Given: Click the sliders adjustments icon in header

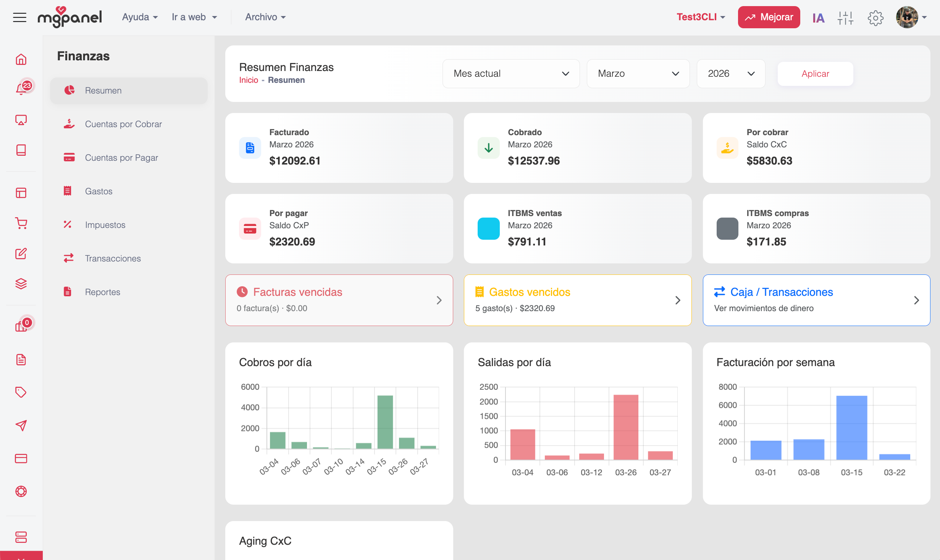Looking at the screenshot, I should (x=845, y=18).
